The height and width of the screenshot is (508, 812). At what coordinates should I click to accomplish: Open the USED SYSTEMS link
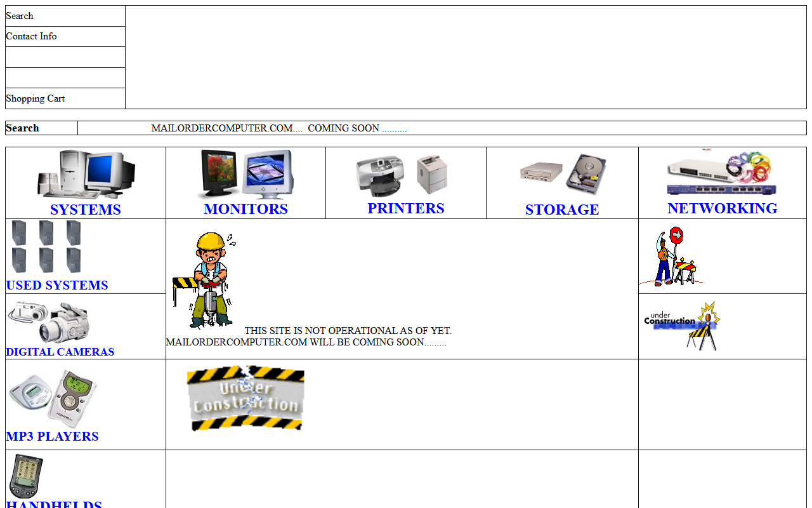pyautogui.click(x=57, y=285)
